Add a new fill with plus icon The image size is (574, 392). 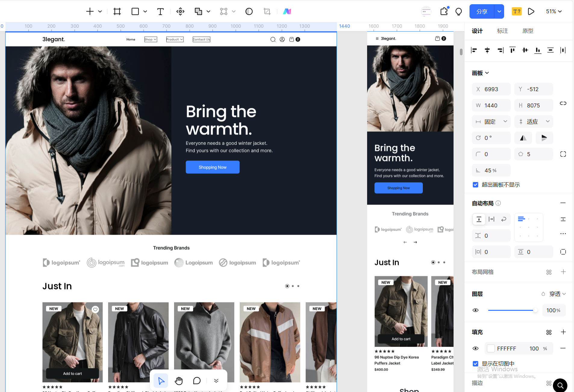563,332
